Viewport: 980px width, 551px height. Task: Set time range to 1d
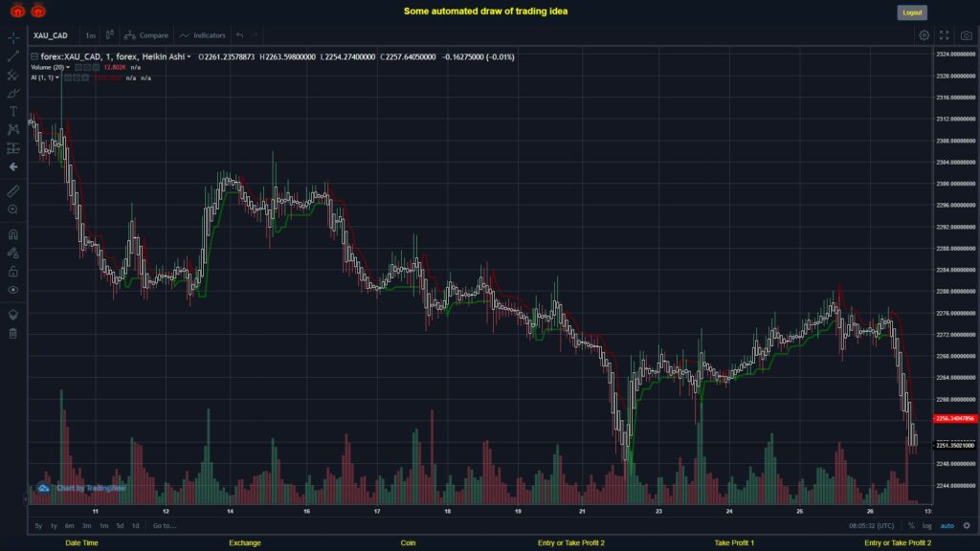point(136,526)
